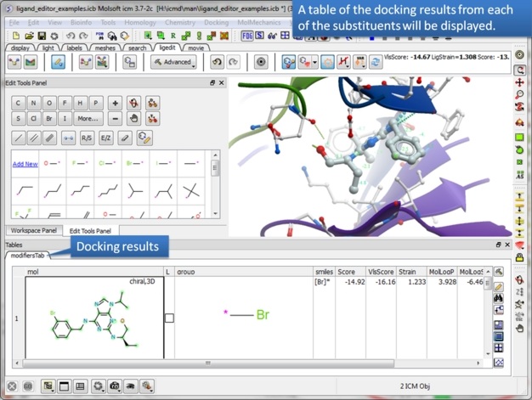Select the single bond tool
Screen dimensions: 532x400
pos(18,138)
